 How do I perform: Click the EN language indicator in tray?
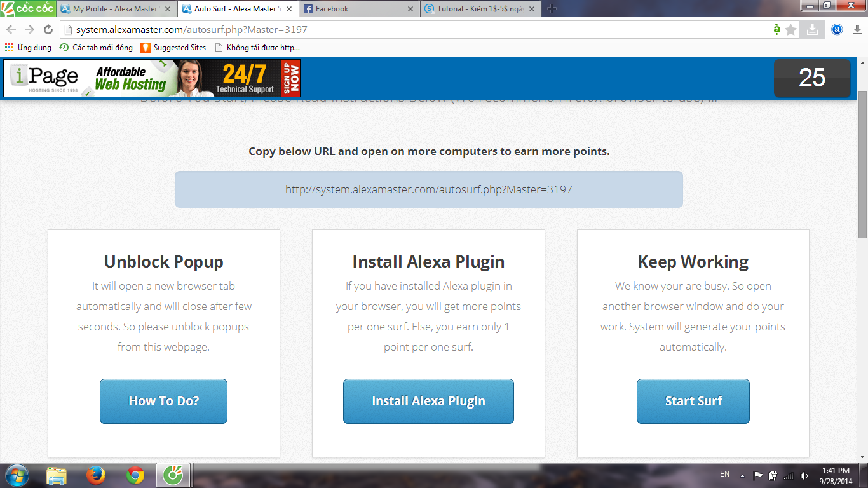click(724, 474)
